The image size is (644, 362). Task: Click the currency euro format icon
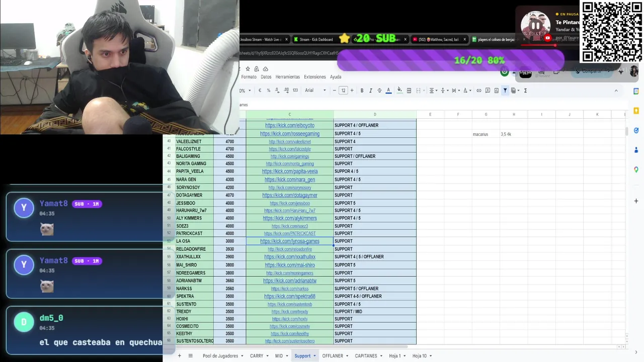pyautogui.click(x=260, y=90)
